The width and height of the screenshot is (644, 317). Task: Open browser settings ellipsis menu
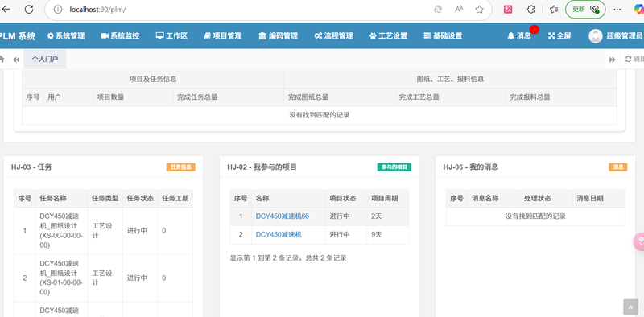(617, 10)
